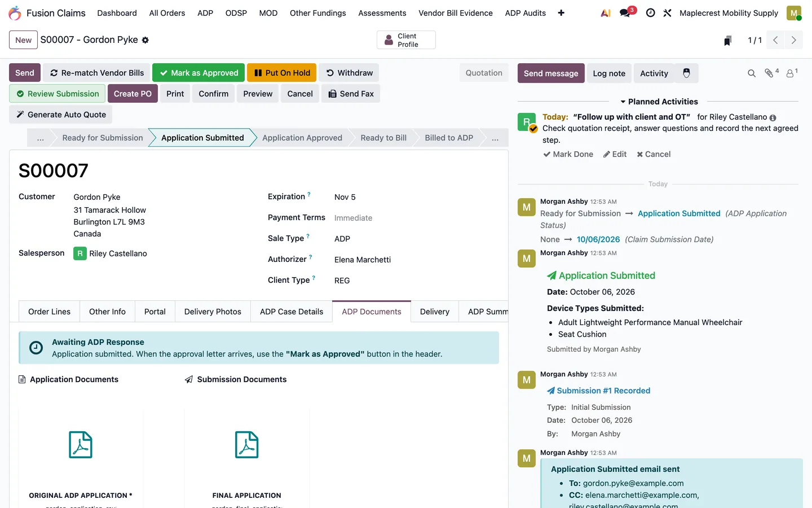Click the Log note button

(x=609, y=73)
